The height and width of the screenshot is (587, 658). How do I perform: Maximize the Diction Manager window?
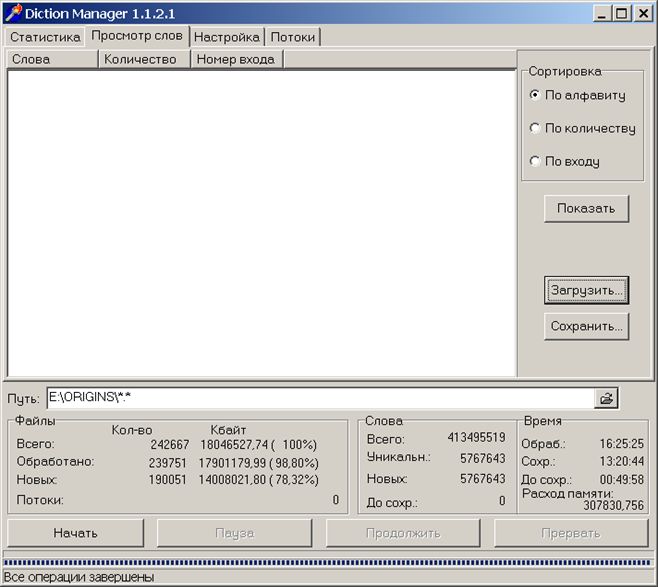click(x=622, y=13)
